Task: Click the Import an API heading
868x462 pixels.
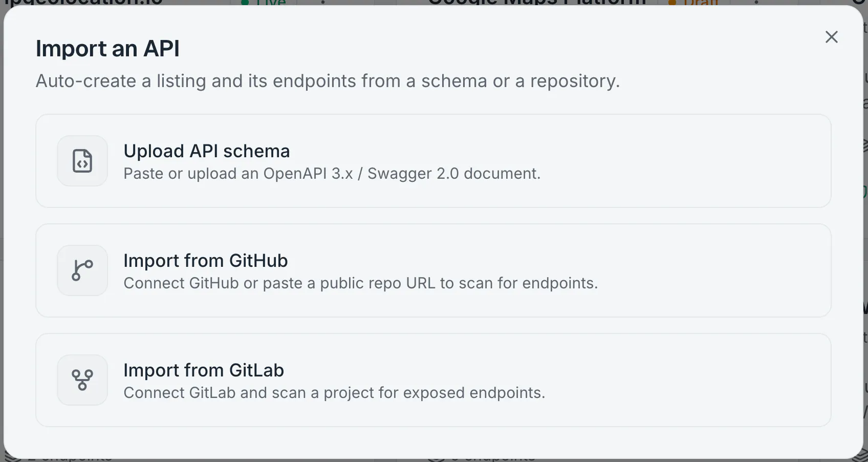Action: click(x=107, y=49)
